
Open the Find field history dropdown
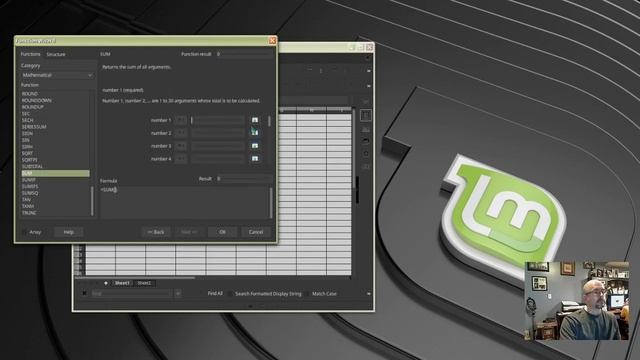click(x=178, y=293)
